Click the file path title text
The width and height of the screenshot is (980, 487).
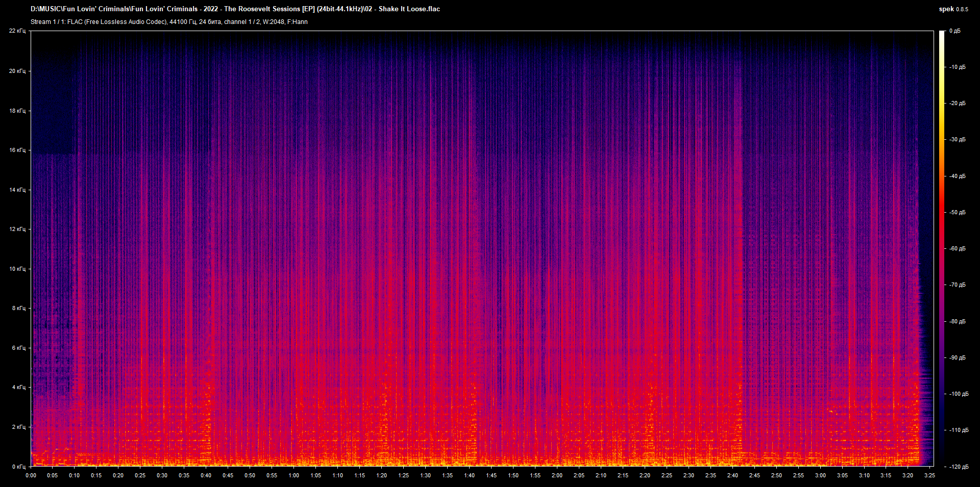tap(235, 9)
